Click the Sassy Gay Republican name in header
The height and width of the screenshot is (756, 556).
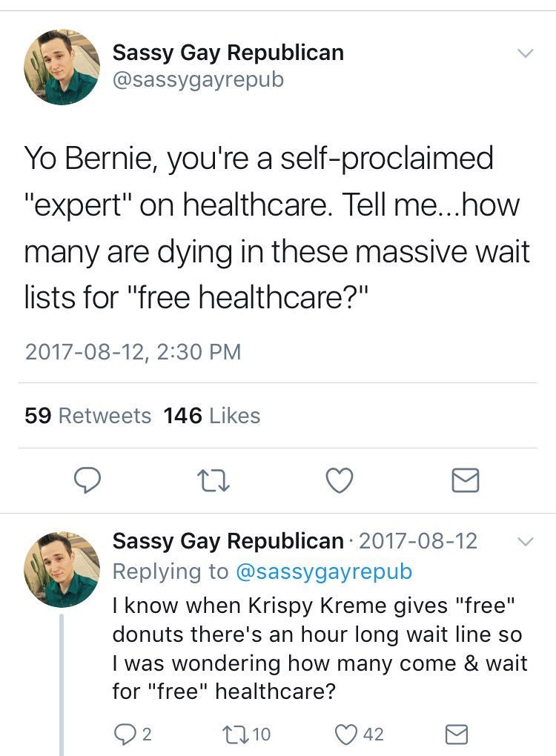tap(228, 53)
